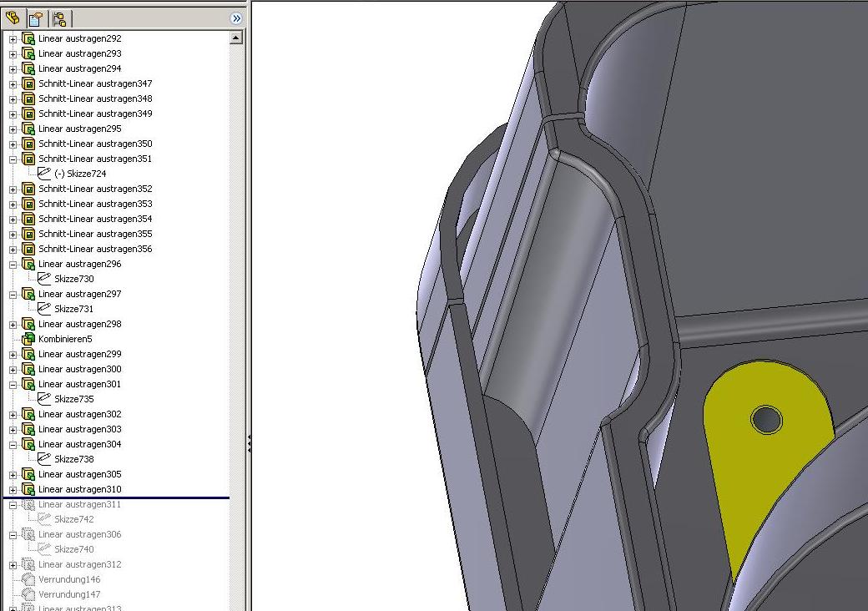The image size is (868, 611).
Task: Select the feature Schnitt-Linear austragen347
Action: coord(95,83)
